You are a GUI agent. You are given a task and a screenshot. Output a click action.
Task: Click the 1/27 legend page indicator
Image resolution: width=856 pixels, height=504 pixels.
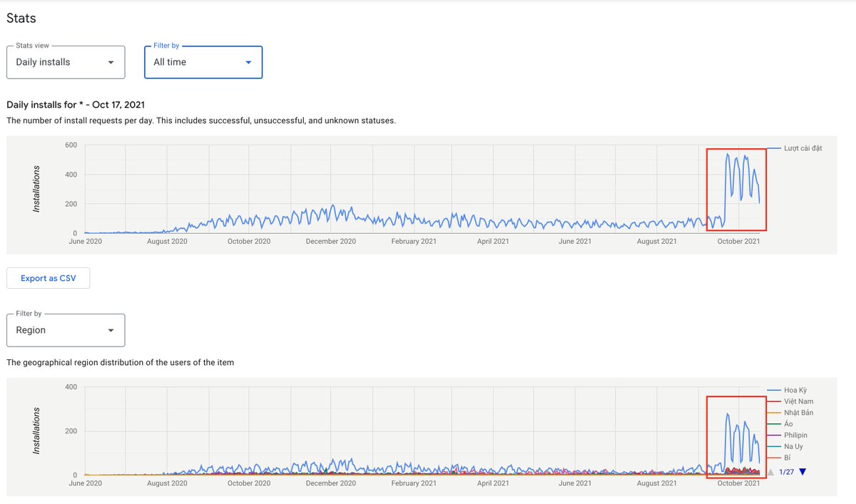coord(786,472)
